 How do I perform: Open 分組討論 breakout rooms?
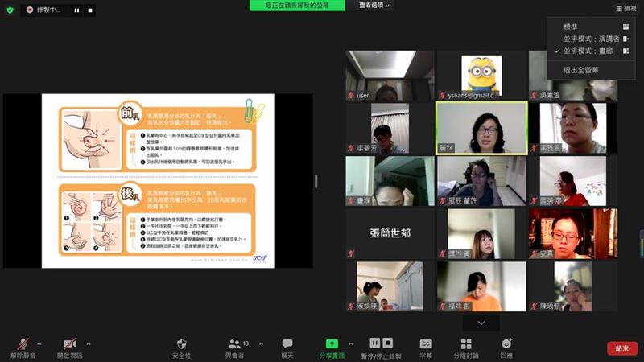[x=466, y=348]
